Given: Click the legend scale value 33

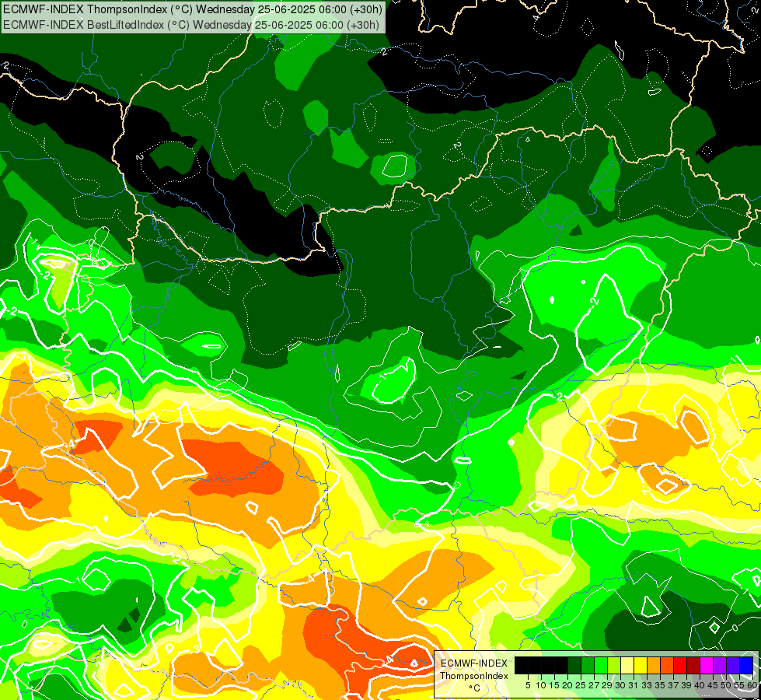Looking at the screenshot, I should tap(647, 685).
